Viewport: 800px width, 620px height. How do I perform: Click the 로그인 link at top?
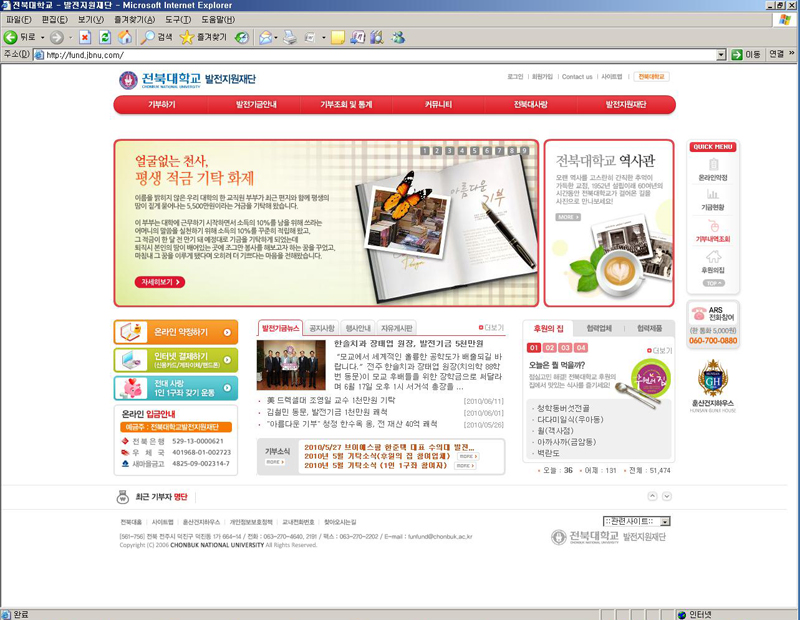pyautogui.click(x=515, y=77)
